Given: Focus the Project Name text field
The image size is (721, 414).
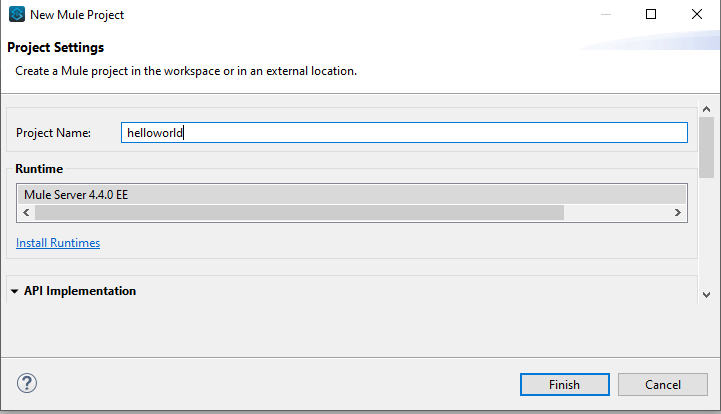Looking at the screenshot, I should pyautogui.click(x=404, y=132).
